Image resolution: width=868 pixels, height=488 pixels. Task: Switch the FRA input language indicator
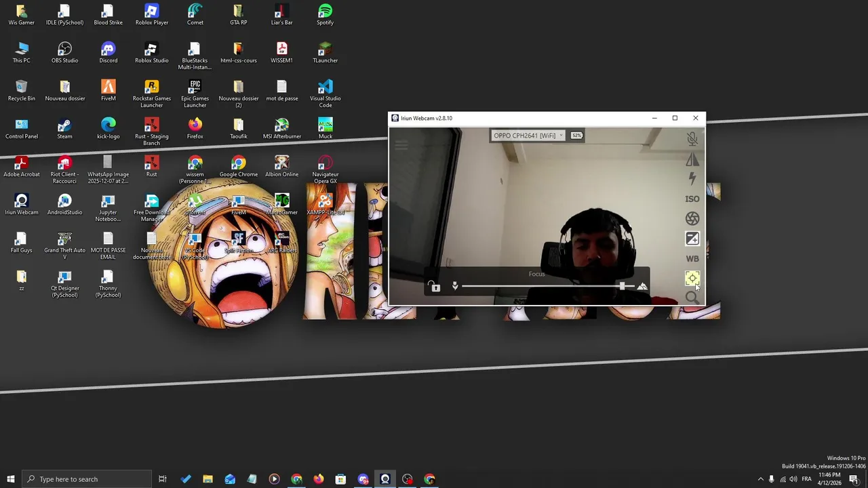tap(806, 479)
